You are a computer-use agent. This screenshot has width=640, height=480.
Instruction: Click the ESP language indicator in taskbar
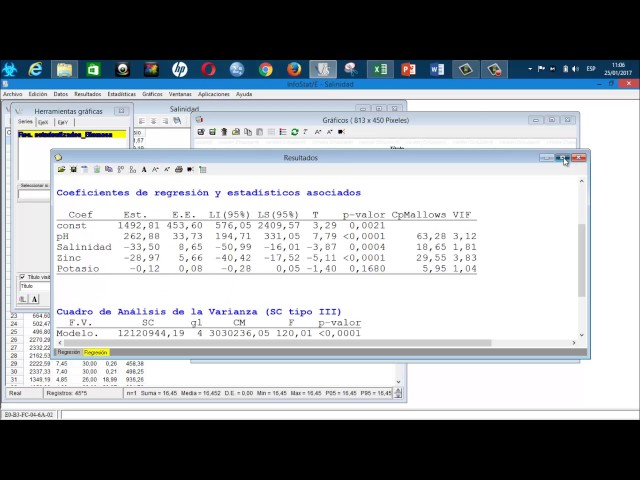pyautogui.click(x=591, y=69)
